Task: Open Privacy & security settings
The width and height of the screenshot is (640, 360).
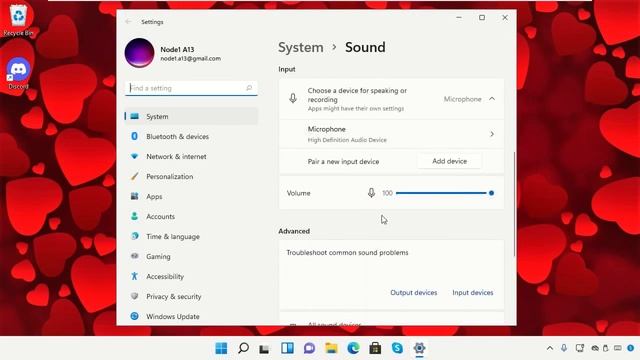Action: (x=191, y=296)
